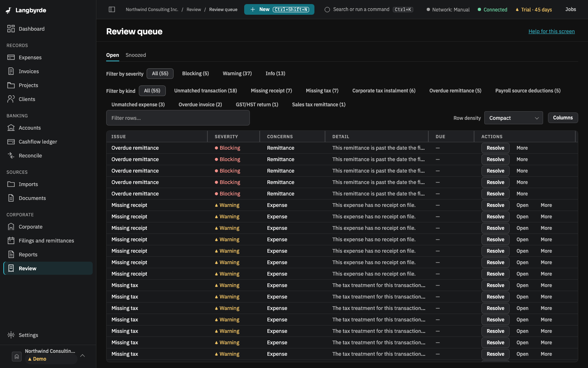Filter kind by Missing receipt (7)

[271, 91]
